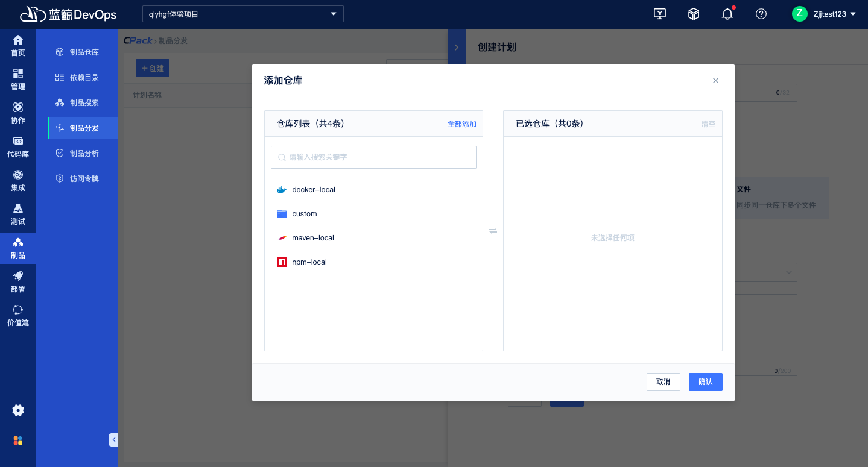868x467 pixels.
Task: Close the 添加仓库 dialog
Action: 715,81
